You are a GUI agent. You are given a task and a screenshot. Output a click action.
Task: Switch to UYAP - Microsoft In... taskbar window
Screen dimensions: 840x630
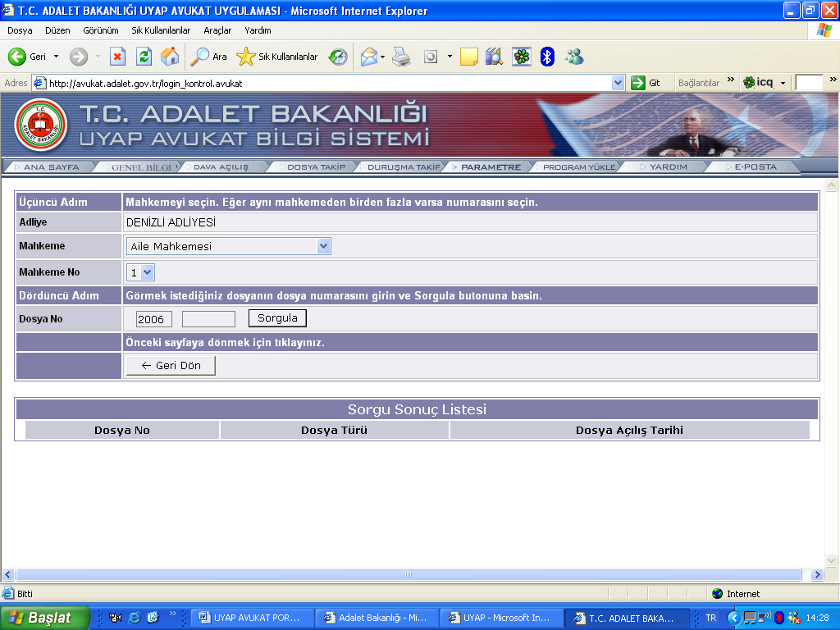[x=501, y=618]
